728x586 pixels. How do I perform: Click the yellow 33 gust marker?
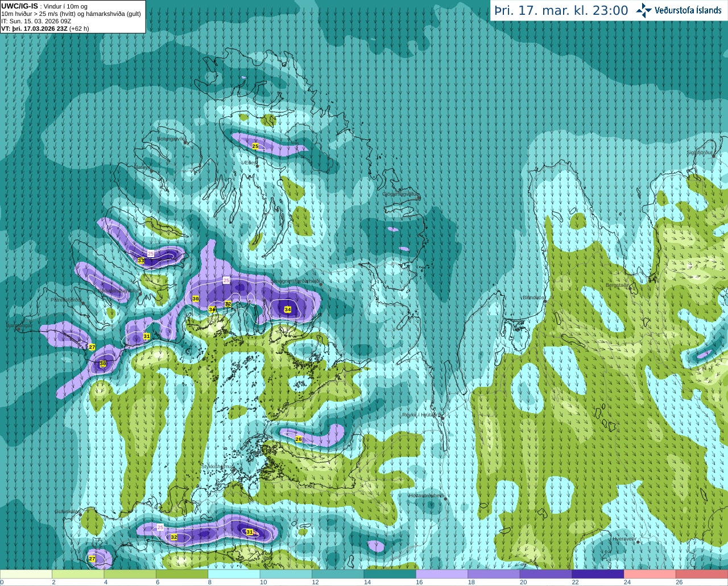pyautogui.click(x=141, y=261)
